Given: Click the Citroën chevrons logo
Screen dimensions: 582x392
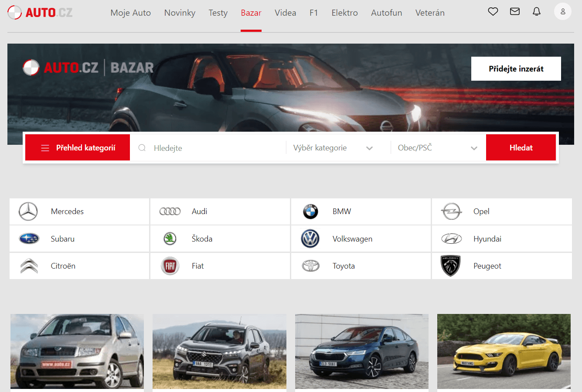Looking at the screenshot, I should (x=29, y=266).
